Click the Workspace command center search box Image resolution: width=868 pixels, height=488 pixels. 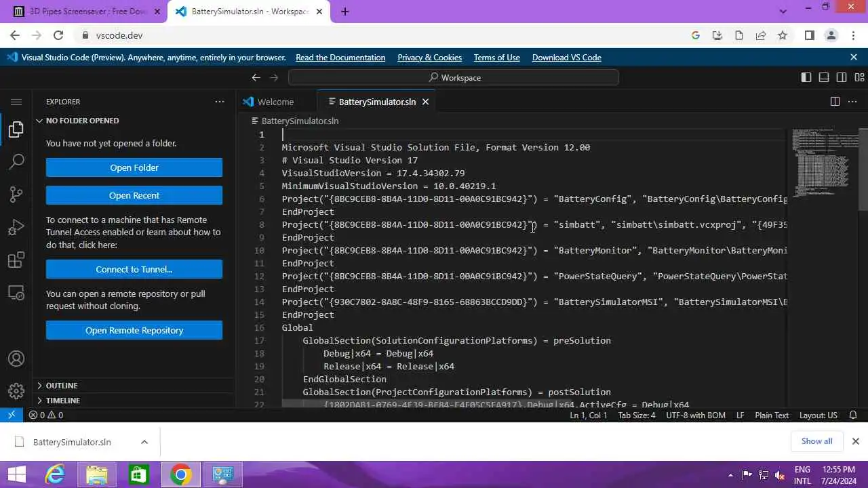(454, 77)
